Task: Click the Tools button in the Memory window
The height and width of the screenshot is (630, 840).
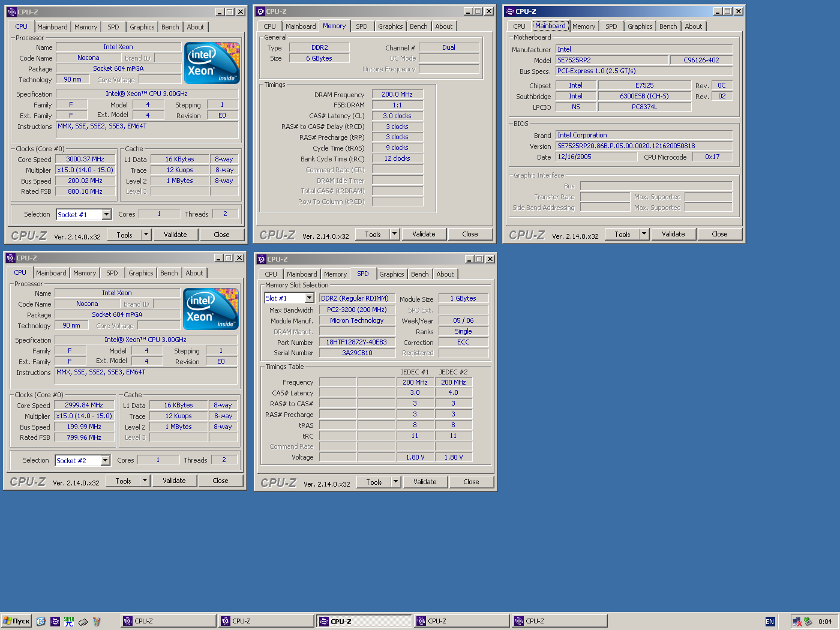Action: pyautogui.click(x=373, y=234)
